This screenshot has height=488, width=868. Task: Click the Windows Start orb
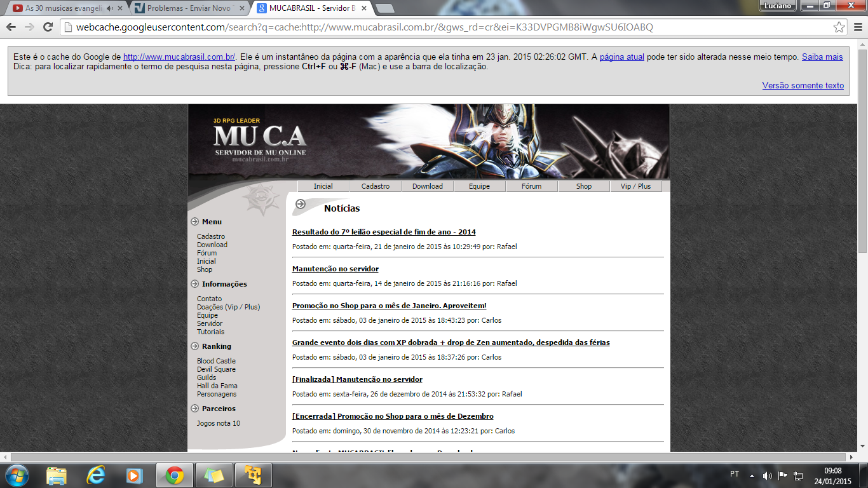17,475
